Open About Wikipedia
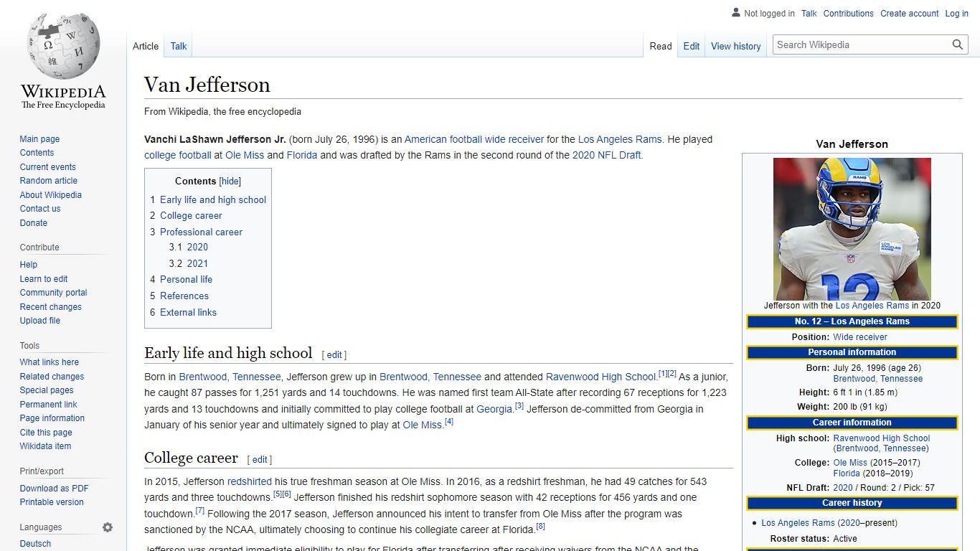The height and width of the screenshot is (551, 980). click(50, 195)
